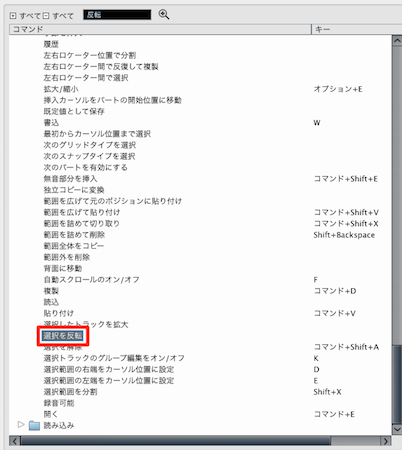Focus the search field containing 反転

(117, 15)
